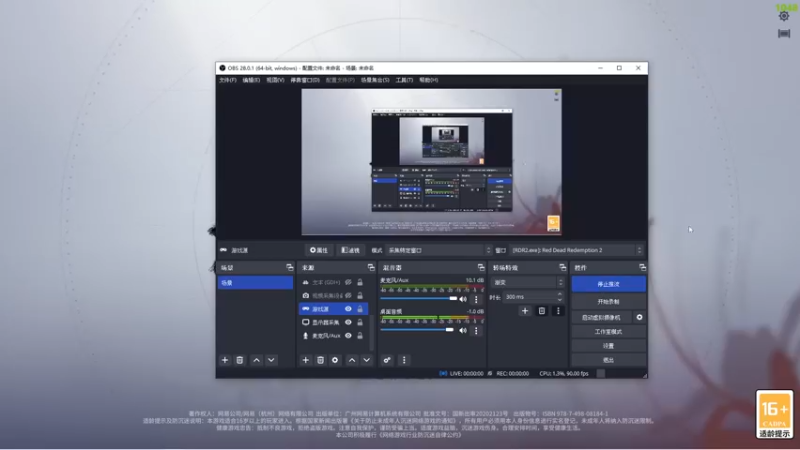The width and height of the screenshot is (800, 450).
Task: Select the 场景 item in the Scenes list
Action: click(256, 283)
